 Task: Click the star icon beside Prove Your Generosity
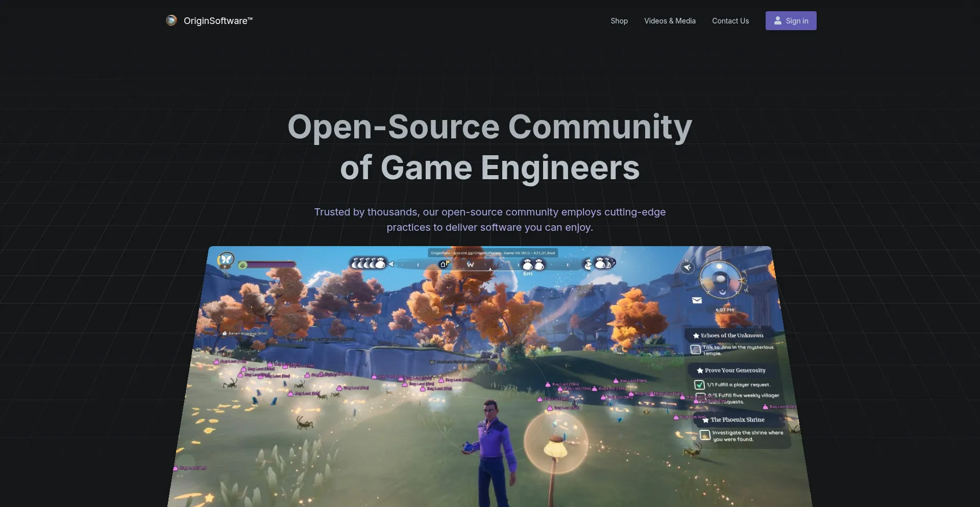(x=700, y=371)
